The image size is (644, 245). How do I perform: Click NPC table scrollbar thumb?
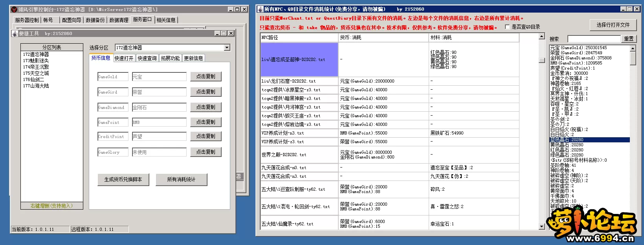click(542, 60)
